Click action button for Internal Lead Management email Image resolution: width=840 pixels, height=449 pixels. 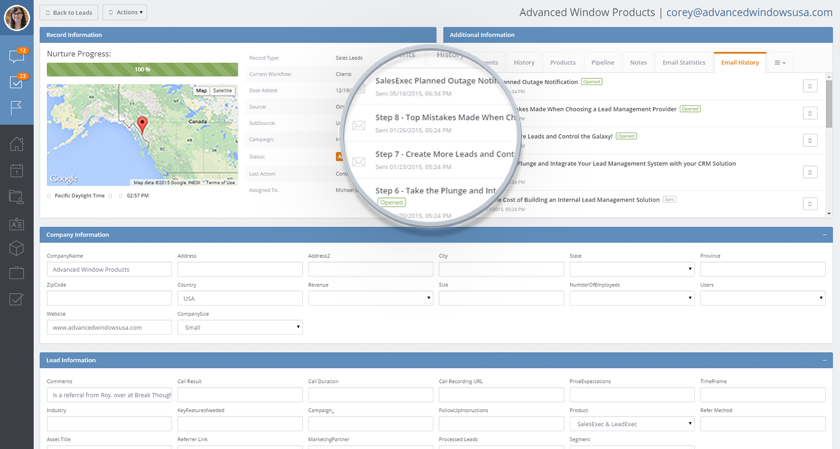tap(810, 204)
